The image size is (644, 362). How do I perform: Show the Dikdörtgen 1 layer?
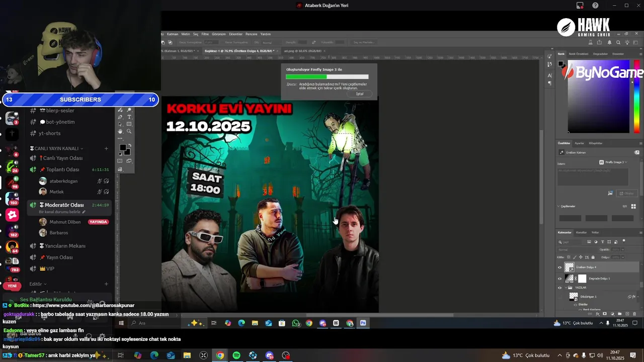tap(559, 297)
